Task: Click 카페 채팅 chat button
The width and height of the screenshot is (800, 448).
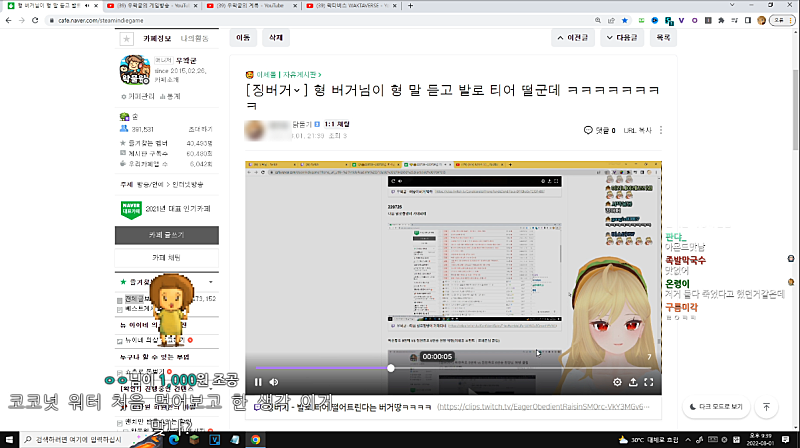Action: [x=167, y=258]
